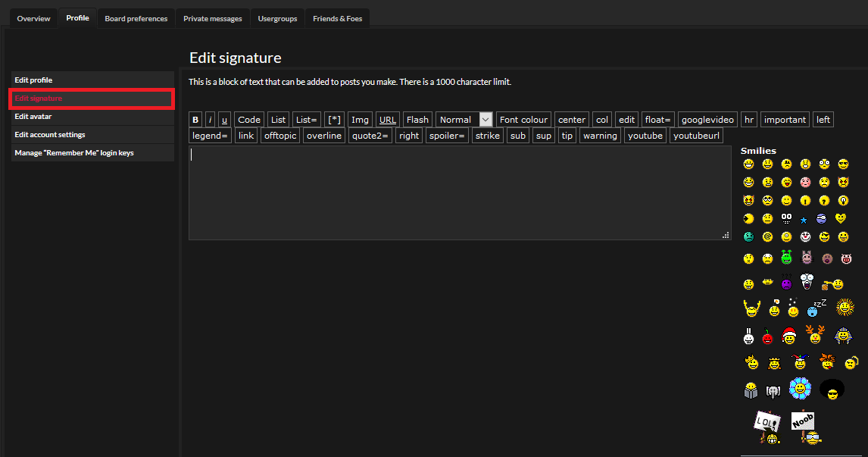The image size is (868, 457).
Task: Insert the blue flower smiley
Action: coord(800,388)
